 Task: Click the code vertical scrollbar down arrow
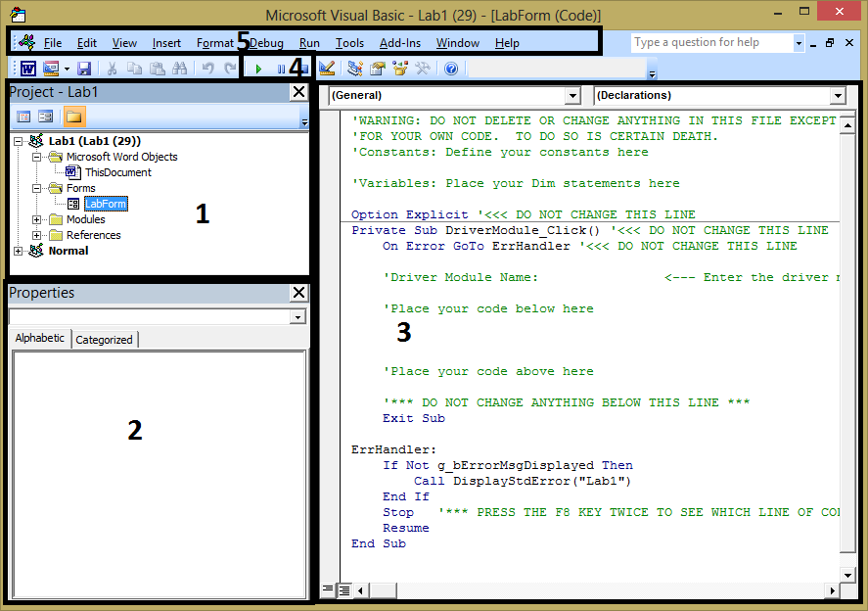click(x=847, y=575)
